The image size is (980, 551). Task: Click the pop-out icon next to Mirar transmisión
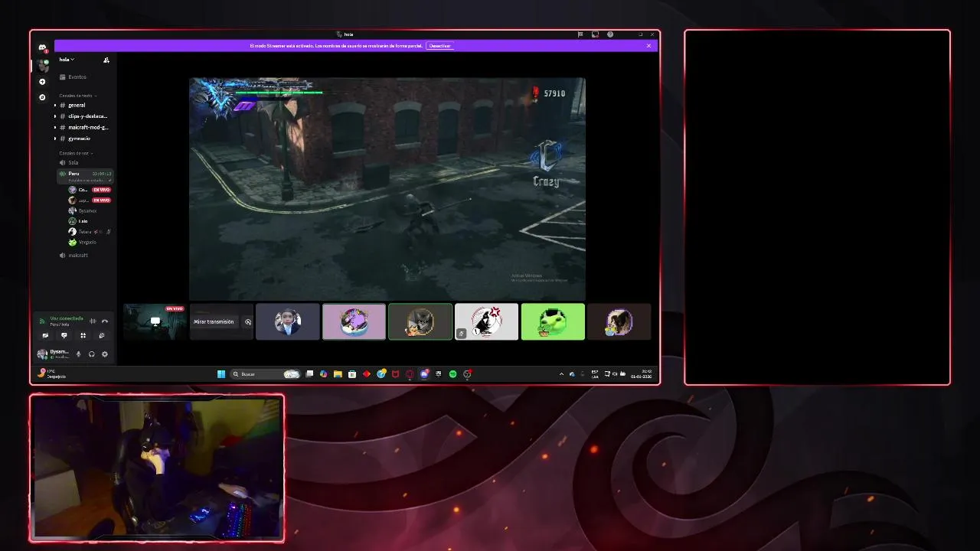click(247, 322)
